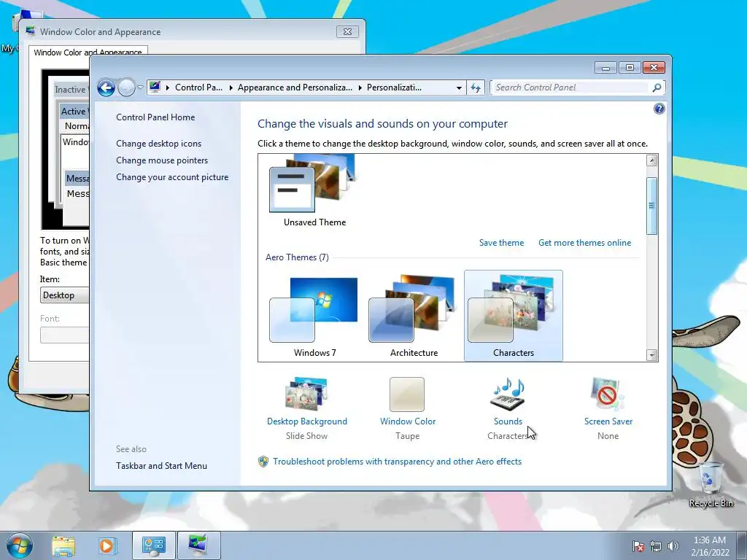
Task: Click in the Search Control Panel field
Action: pyautogui.click(x=570, y=87)
